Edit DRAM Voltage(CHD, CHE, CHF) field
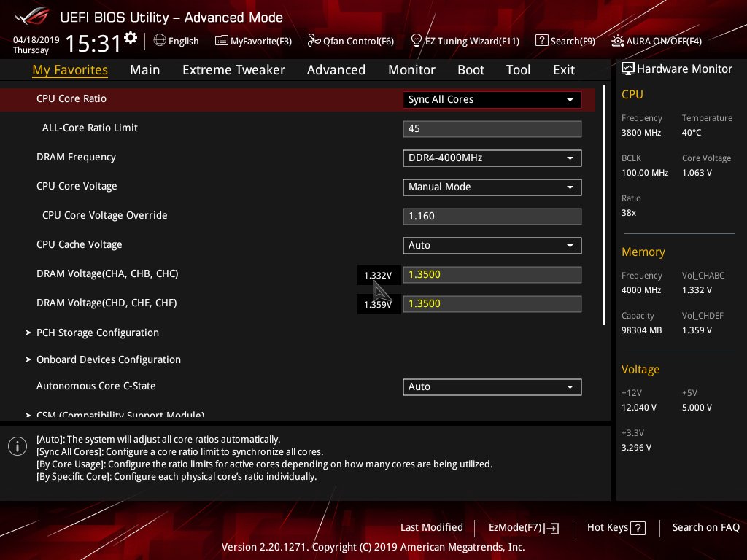 492,304
